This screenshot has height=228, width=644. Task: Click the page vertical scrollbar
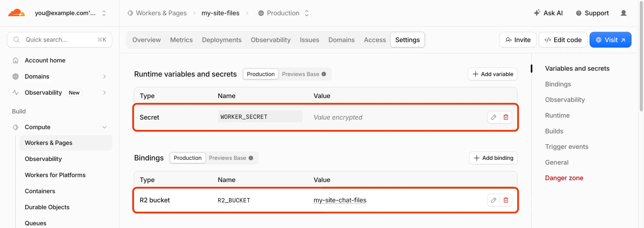pos(641,56)
